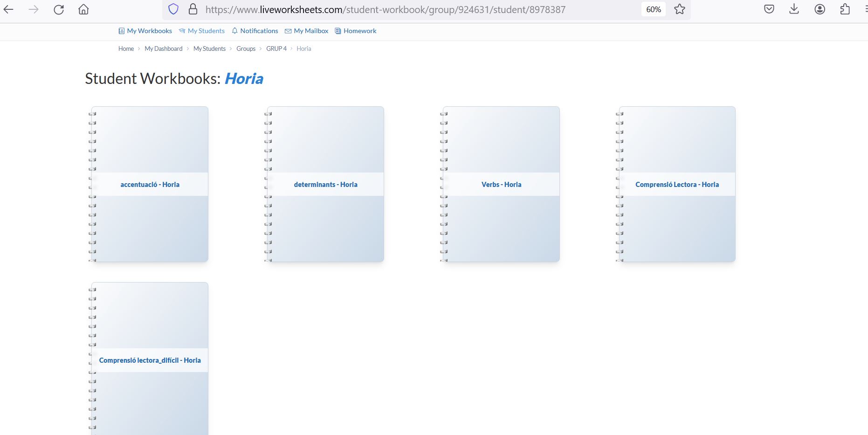Viewport: 868px width, 435px height.
Task: Open the My Workbooks menu item
Action: tap(145, 31)
